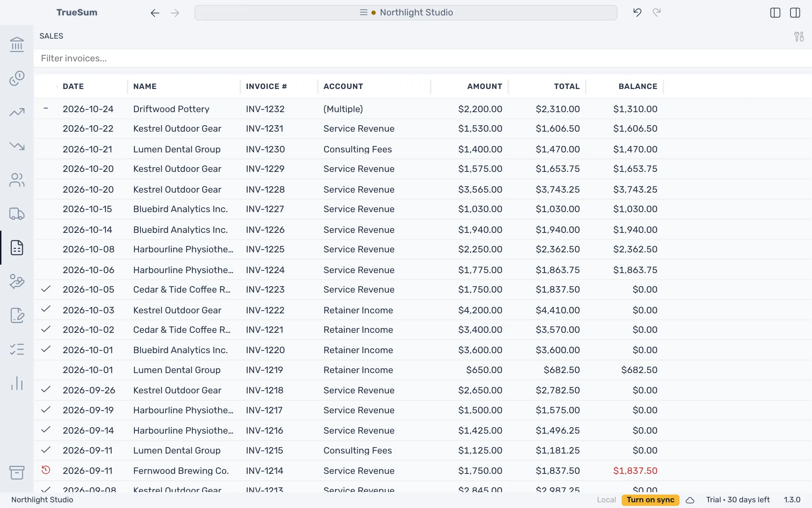Screen dimensions: 812x508
Task: Open the hand with coin payments icon
Action: 17,281
